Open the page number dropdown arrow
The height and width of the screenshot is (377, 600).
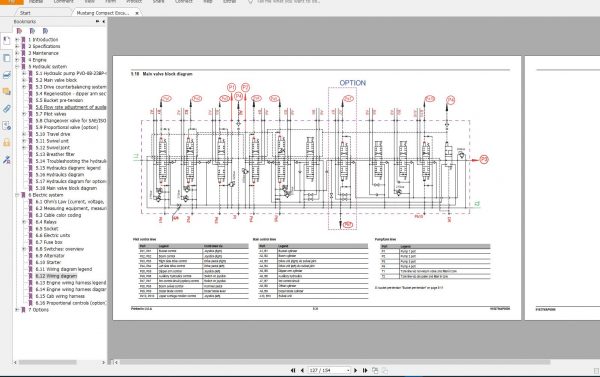pyautogui.click(x=348, y=370)
